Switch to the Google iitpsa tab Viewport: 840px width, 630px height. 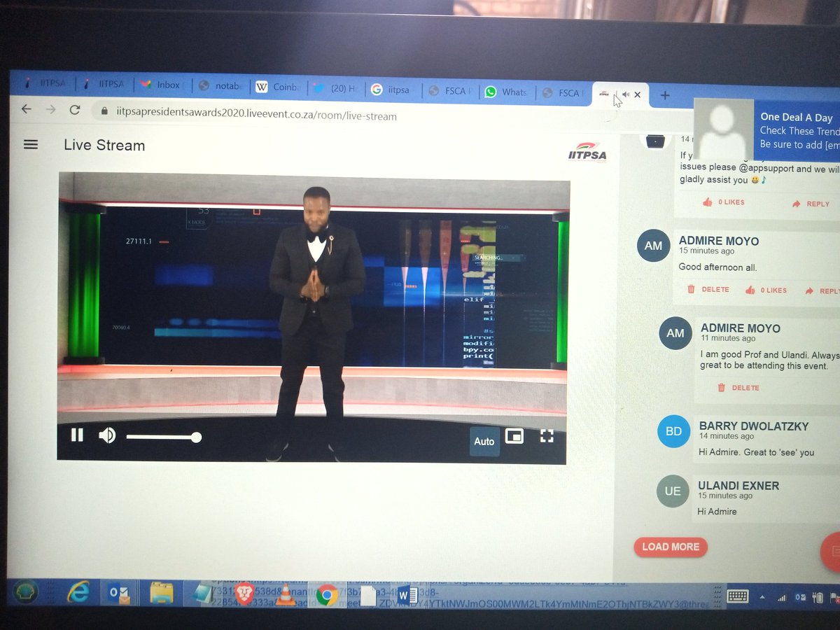click(393, 90)
